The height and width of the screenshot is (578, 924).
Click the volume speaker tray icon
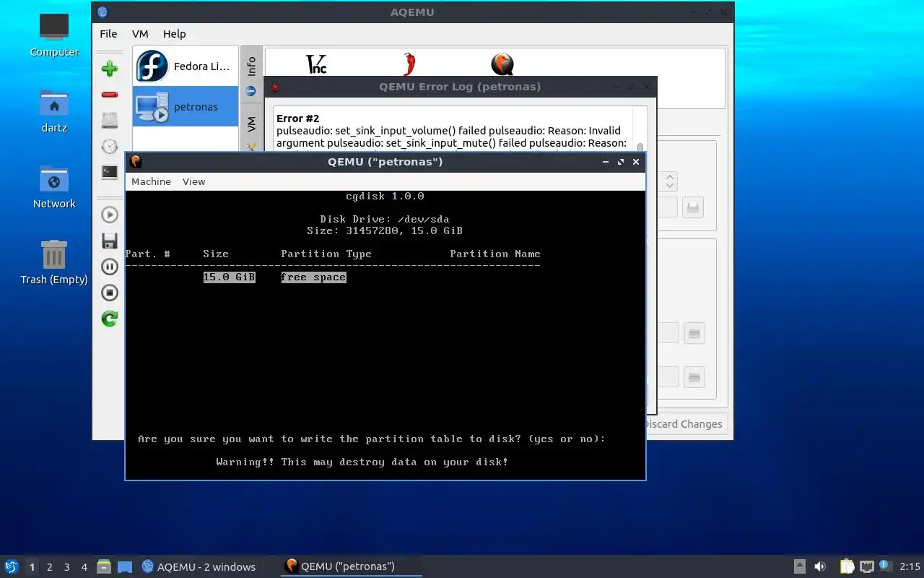tap(820, 566)
